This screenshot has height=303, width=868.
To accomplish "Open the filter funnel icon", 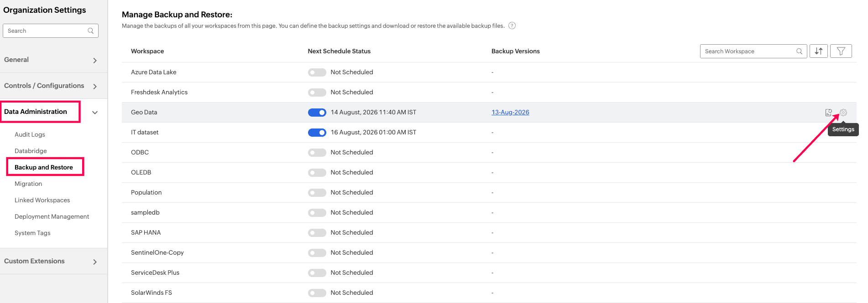I will (841, 51).
